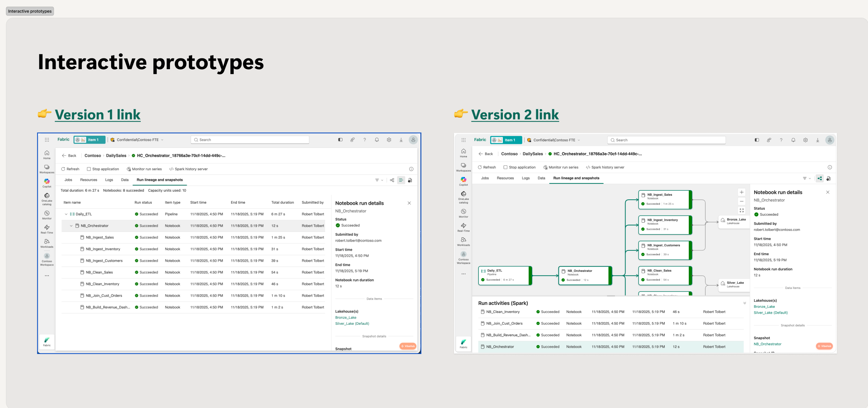Open app launcher grid in Version 2 prototype
The height and width of the screenshot is (408, 868).
pos(464,140)
